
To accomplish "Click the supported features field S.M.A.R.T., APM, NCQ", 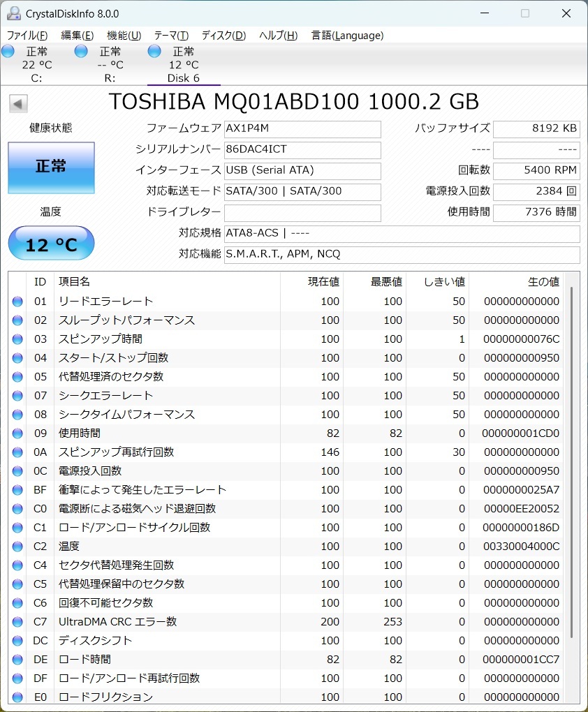I will coord(402,254).
